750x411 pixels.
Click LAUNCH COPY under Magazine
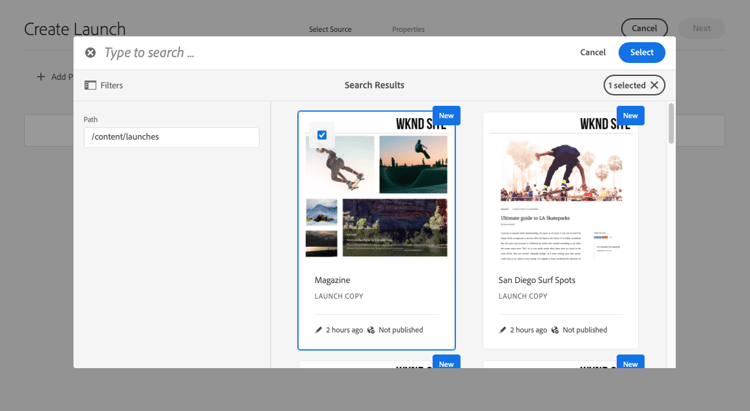click(x=339, y=296)
